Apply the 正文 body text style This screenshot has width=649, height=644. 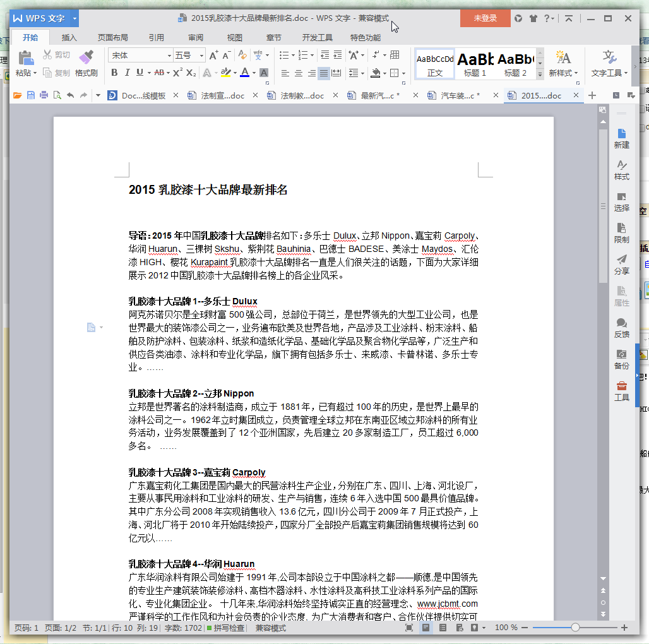(x=435, y=64)
